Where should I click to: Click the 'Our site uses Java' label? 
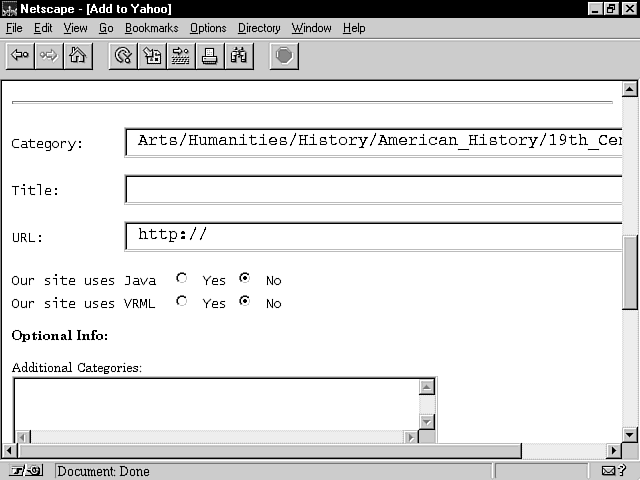click(84, 280)
